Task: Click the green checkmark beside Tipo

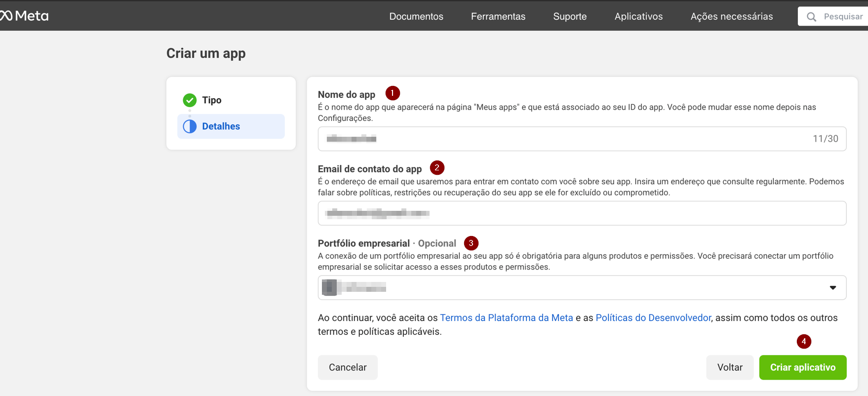Action: [190, 100]
